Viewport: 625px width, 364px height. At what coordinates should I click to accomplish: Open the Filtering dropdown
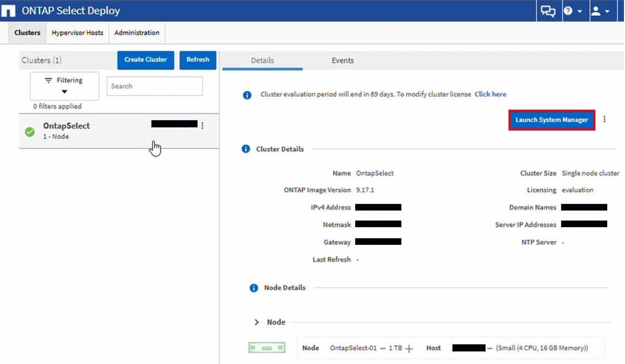(x=64, y=86)
